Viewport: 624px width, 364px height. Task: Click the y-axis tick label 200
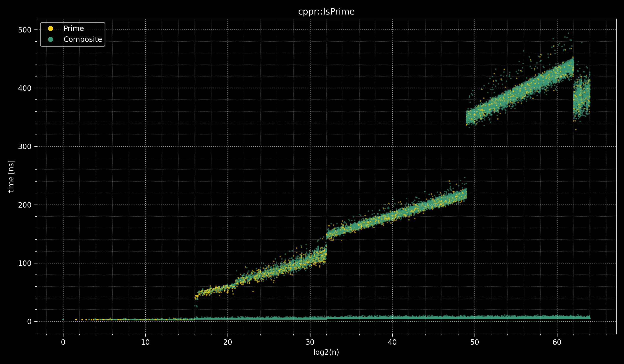(24, 205)
